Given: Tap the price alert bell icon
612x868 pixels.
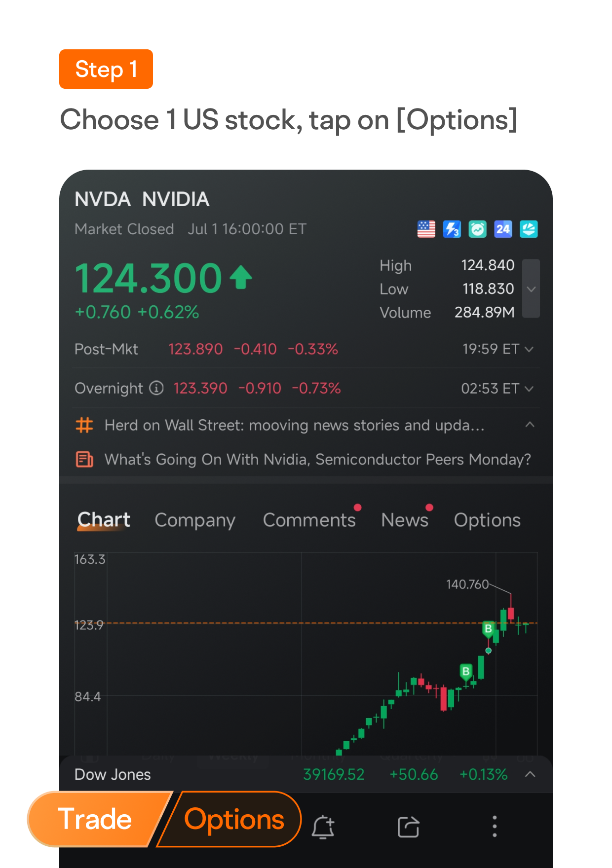Looking at the screenshot, I should pos(323,827).
